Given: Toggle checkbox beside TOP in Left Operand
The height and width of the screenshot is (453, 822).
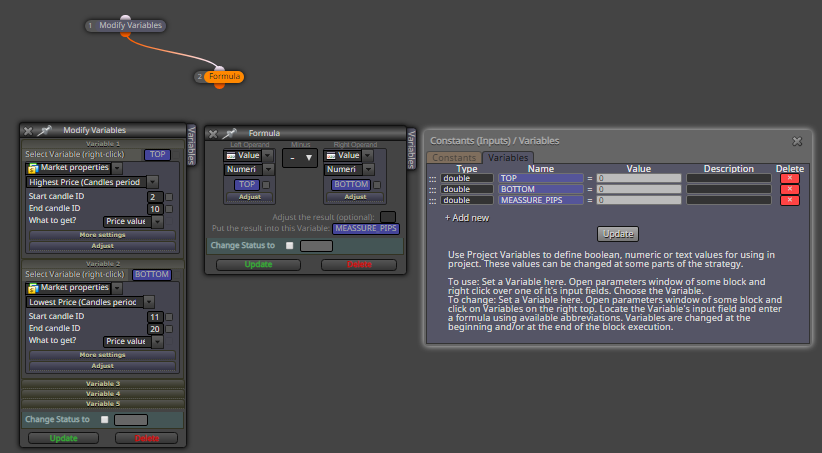Looking at the screenshot, I should pos(266,185).
